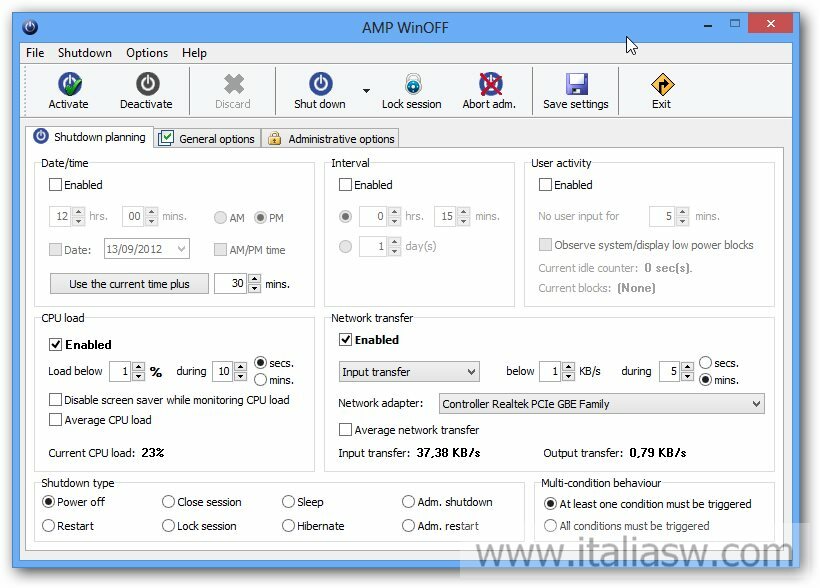Viewport: 820px width, 588px height.
Task: Click the Exit arrow icon
Action: tap(662, 84)
